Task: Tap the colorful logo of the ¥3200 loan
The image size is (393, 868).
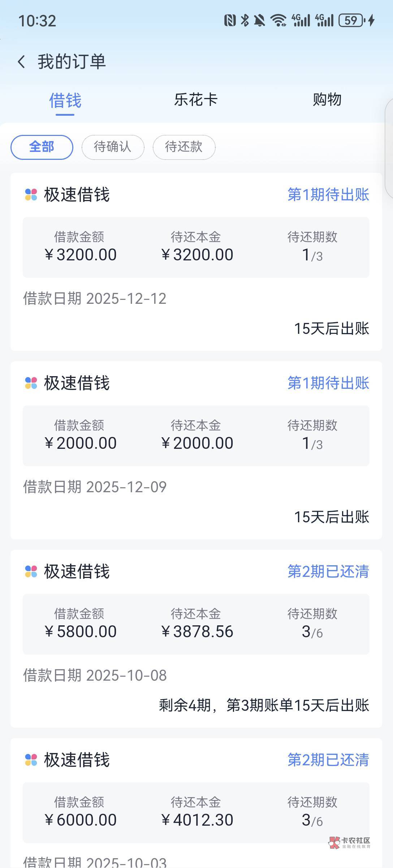Action: pyautogui.click(x=31, y=195)
